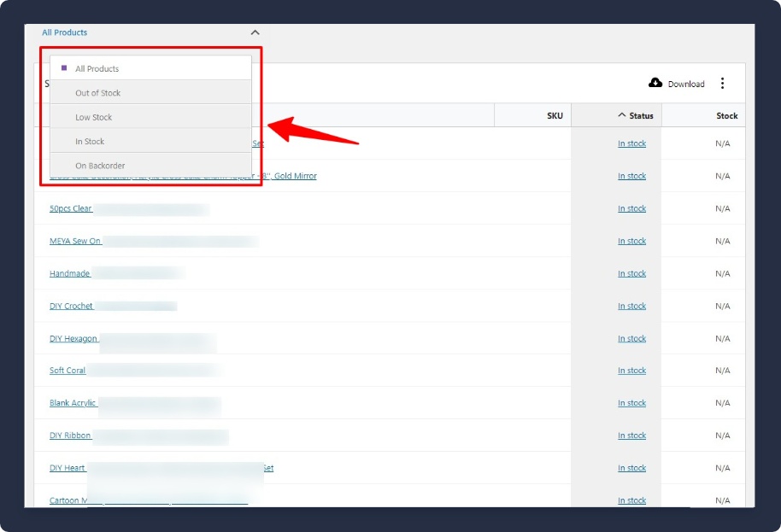Pick In Stock in the filter list
781x532 pixels.
[90, 142]
